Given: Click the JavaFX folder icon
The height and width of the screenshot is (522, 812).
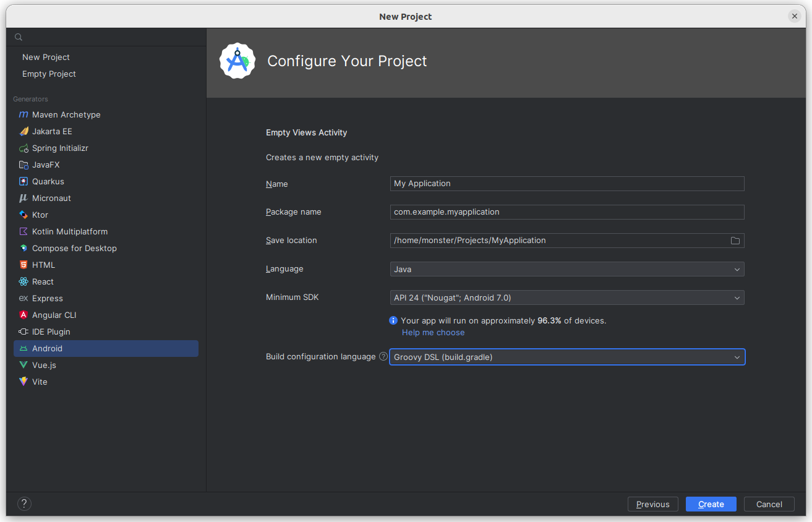Looking at the screenshot, I should 24,165.
